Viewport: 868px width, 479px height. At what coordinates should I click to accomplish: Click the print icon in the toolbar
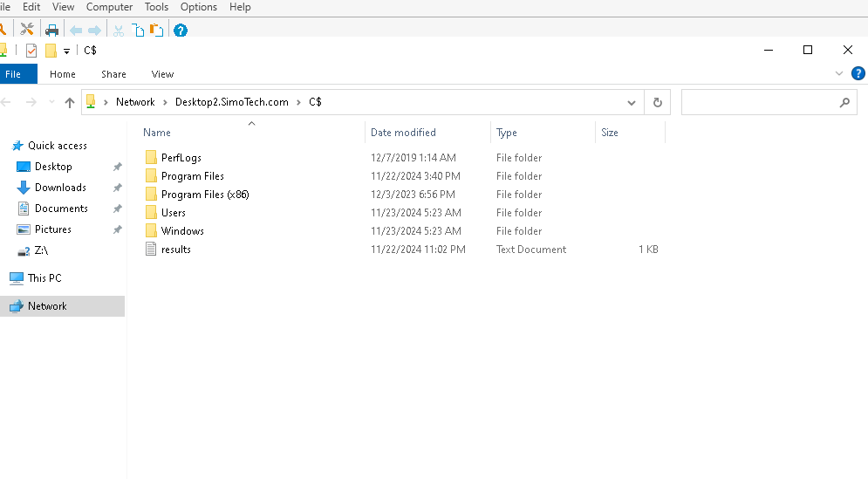52,30
